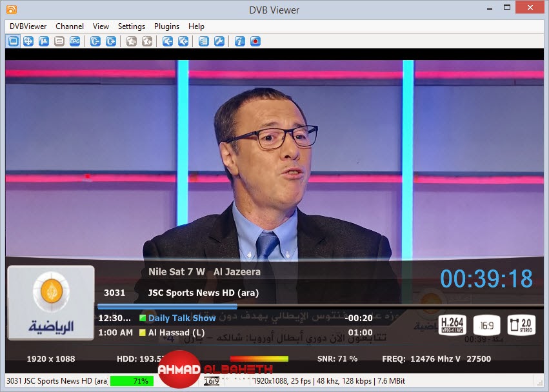The height and width of the screenshot is (392, 549).
Task: Click status bar channel '3031 JSC Sports News HD'
Action: [x=57, y=381]
